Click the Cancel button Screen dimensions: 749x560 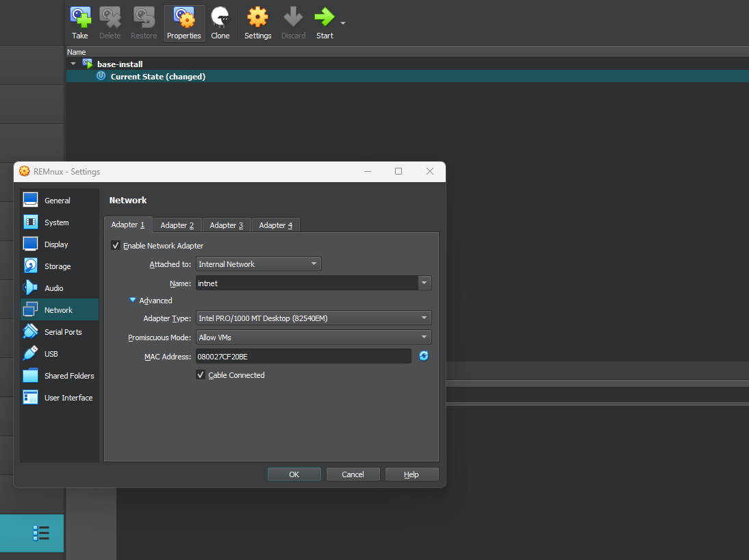pos(353,474)
